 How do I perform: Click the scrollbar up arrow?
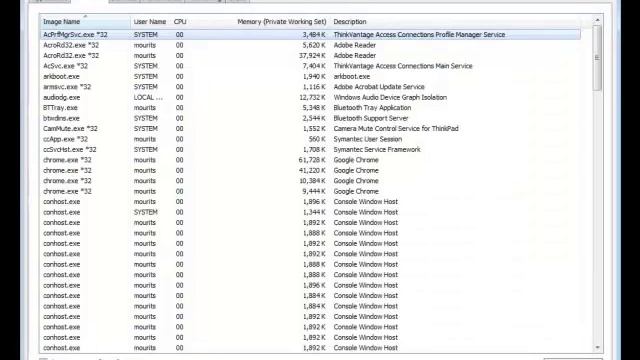click(x=598, y=20)
